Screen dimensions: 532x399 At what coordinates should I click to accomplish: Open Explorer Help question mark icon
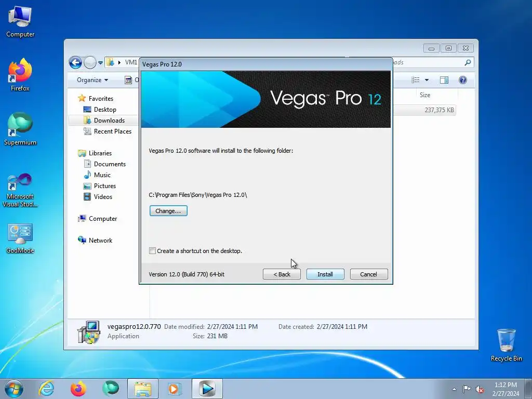click(462, 80)
